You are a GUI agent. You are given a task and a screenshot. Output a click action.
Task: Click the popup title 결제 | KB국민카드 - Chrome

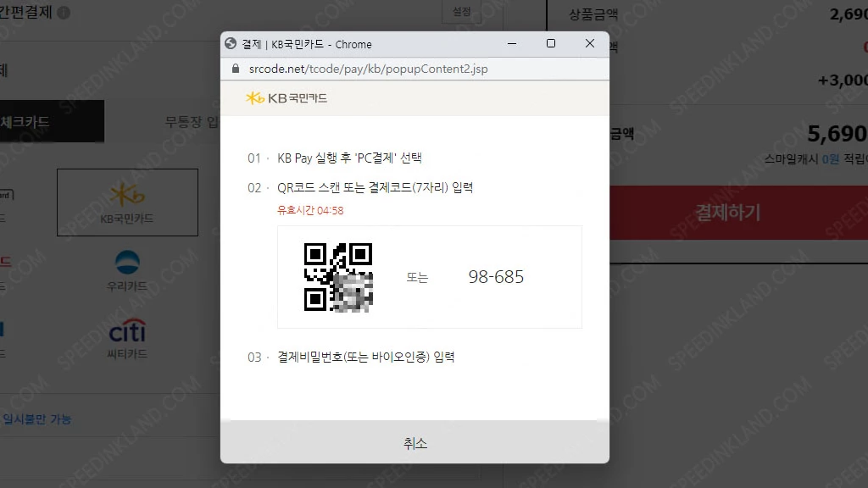point(307,44)
